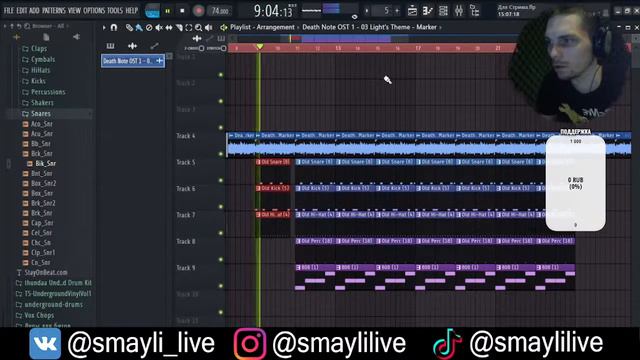This screenshot has width=640, height=360.
Task: Open the EDIT menu
Action: click(x=22, y=11)
